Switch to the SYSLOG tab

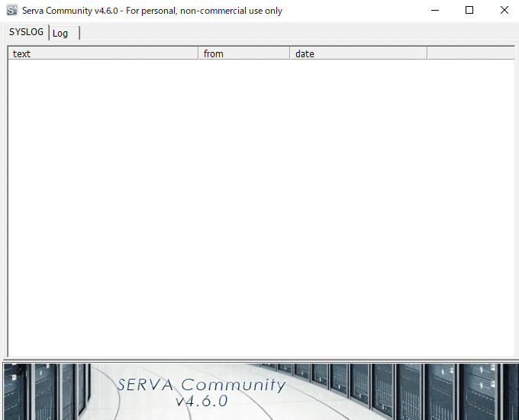coord(26,32)
